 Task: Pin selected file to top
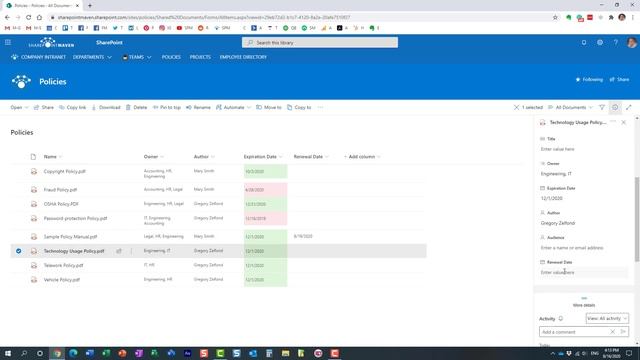(167, 107)
